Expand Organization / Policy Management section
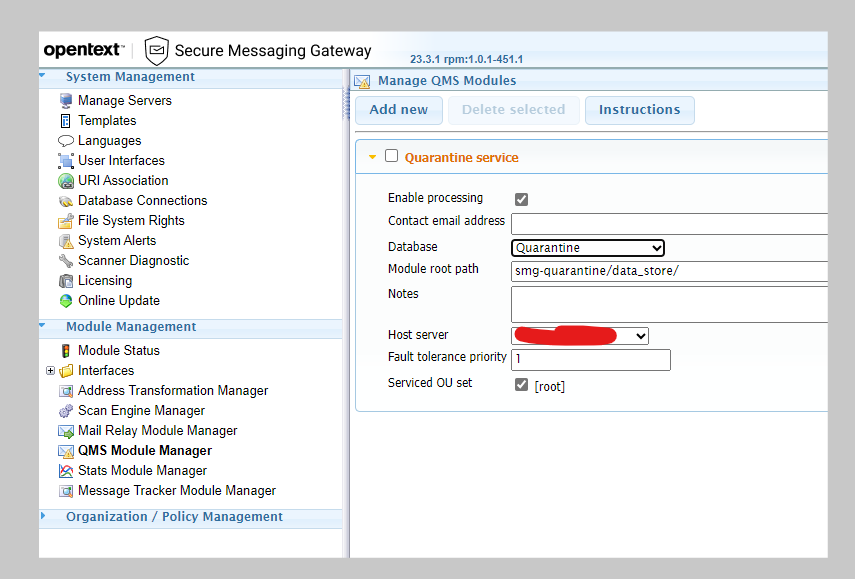 [174, 517]
